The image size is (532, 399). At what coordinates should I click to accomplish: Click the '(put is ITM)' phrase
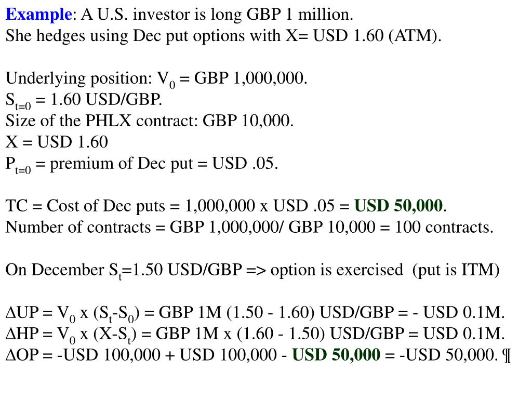point(456,270)
